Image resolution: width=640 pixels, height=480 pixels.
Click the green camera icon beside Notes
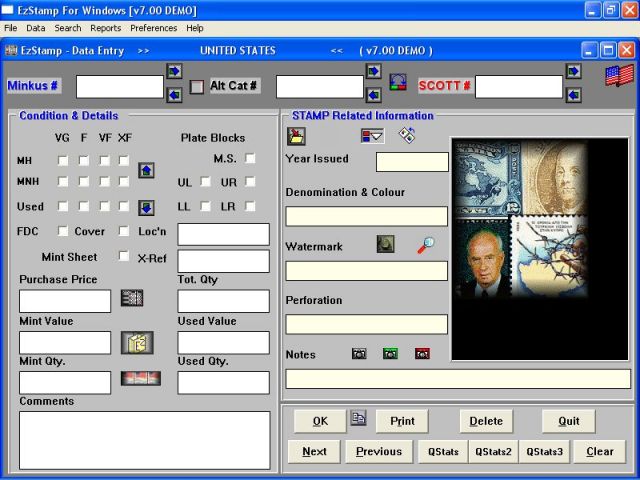click(390, 354)
